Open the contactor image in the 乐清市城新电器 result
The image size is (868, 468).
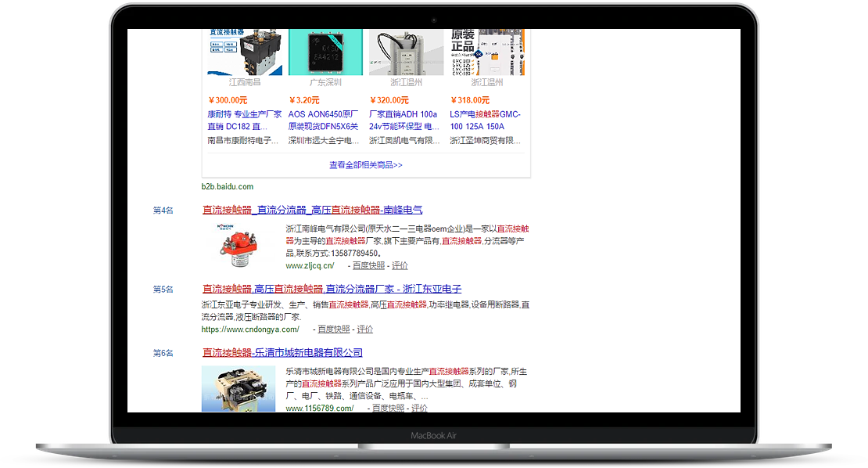[x=239, y=388]
